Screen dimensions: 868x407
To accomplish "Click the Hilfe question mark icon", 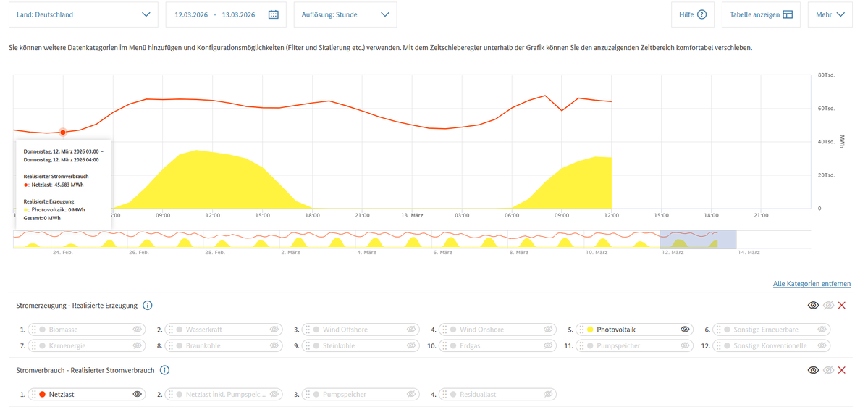I will [x=702, y=15].
